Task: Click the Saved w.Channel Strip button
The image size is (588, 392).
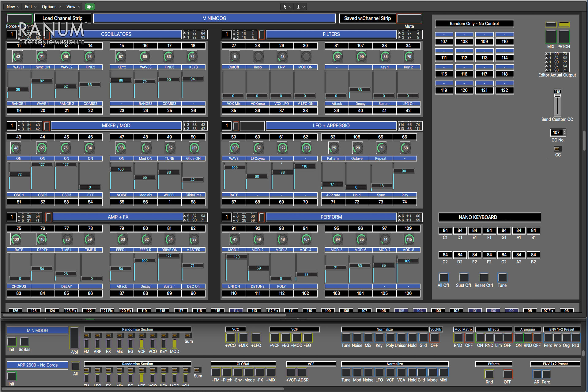Action: (x=367, y=18)
